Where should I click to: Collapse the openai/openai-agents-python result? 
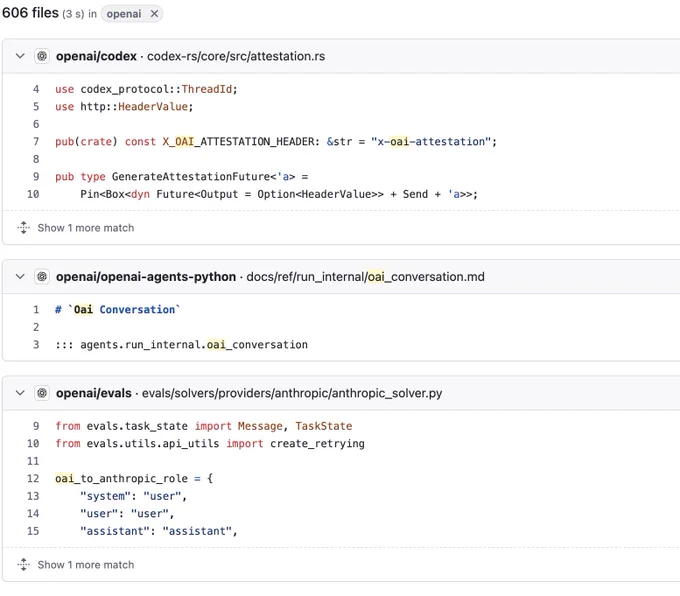coord(20,276)
